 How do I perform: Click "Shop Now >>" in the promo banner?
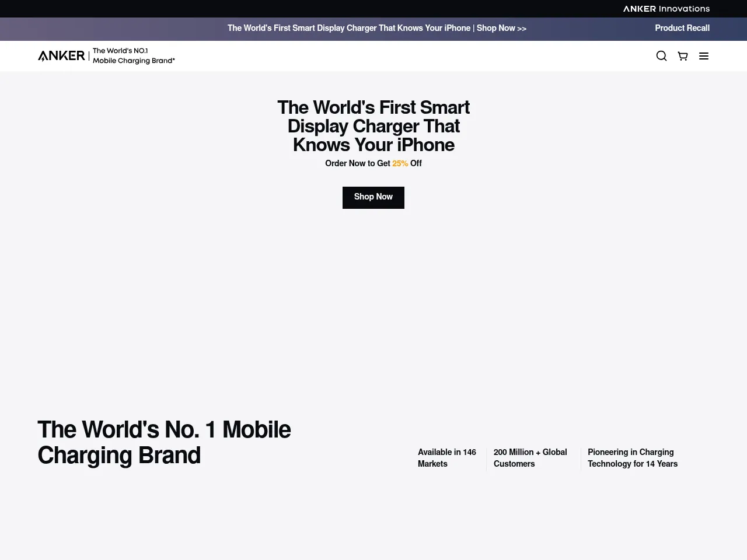tap(501, 28)
